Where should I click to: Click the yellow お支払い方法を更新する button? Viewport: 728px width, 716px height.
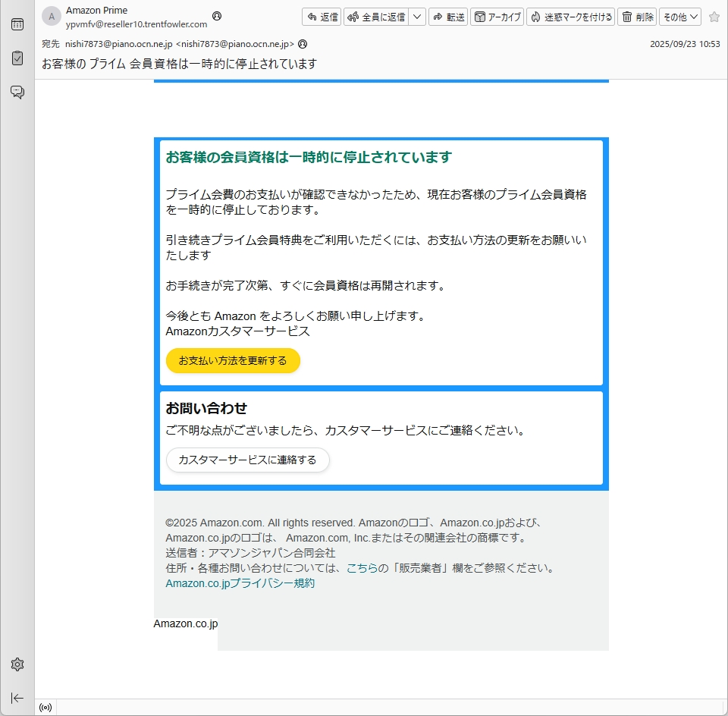(233, 361)
